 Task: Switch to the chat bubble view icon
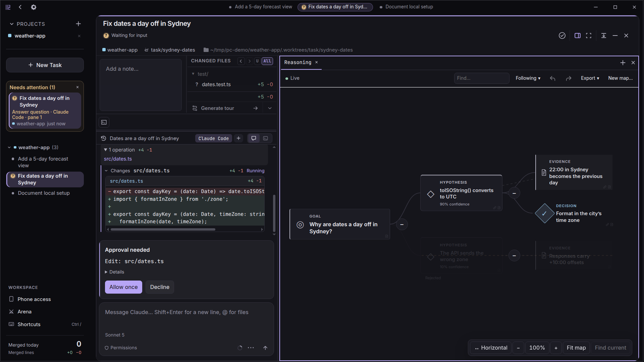click(254, 138)
